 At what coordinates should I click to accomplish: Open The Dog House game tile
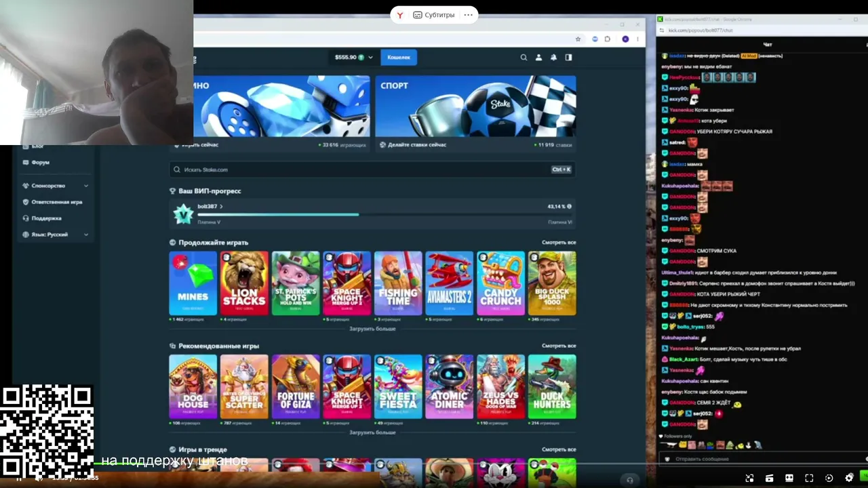click(193, 387)
